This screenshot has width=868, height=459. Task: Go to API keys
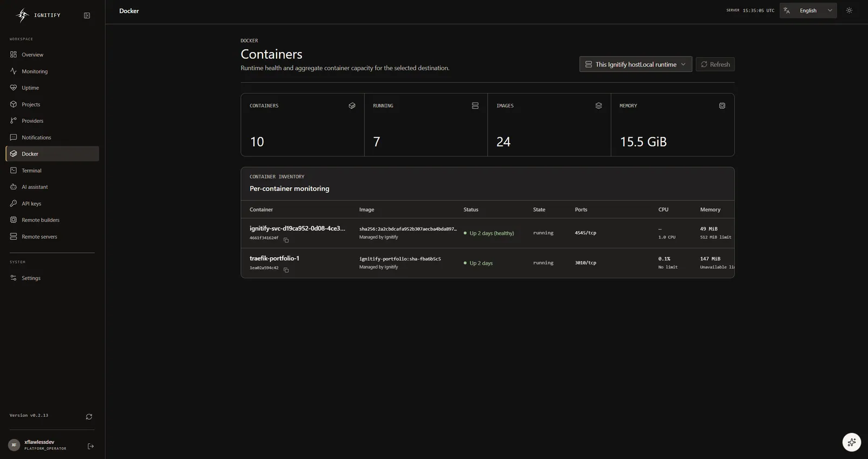click(x=52, y=203)
